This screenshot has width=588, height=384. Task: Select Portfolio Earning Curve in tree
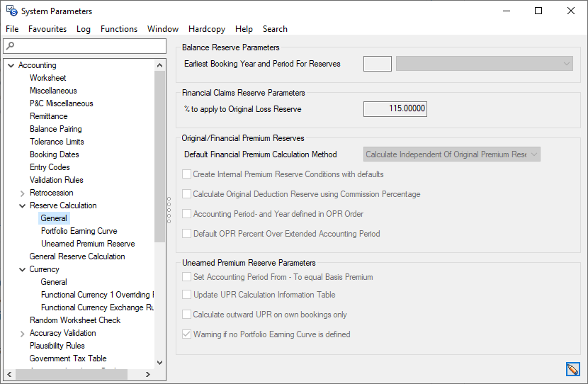point(79,231)
